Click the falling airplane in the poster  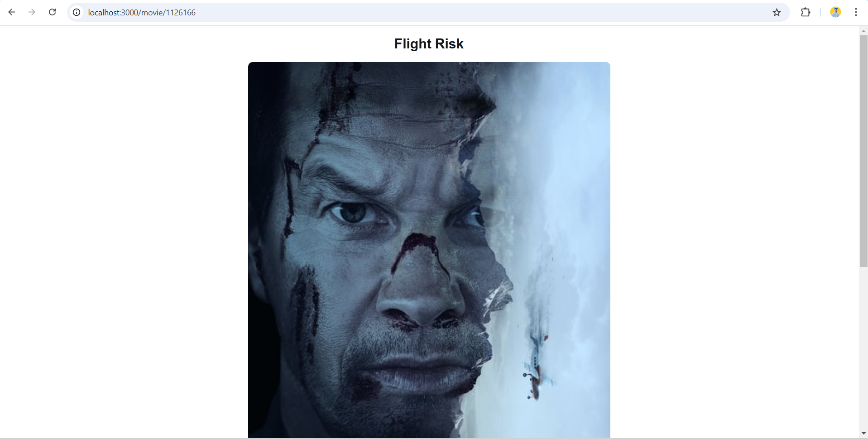tap(537, 367)
